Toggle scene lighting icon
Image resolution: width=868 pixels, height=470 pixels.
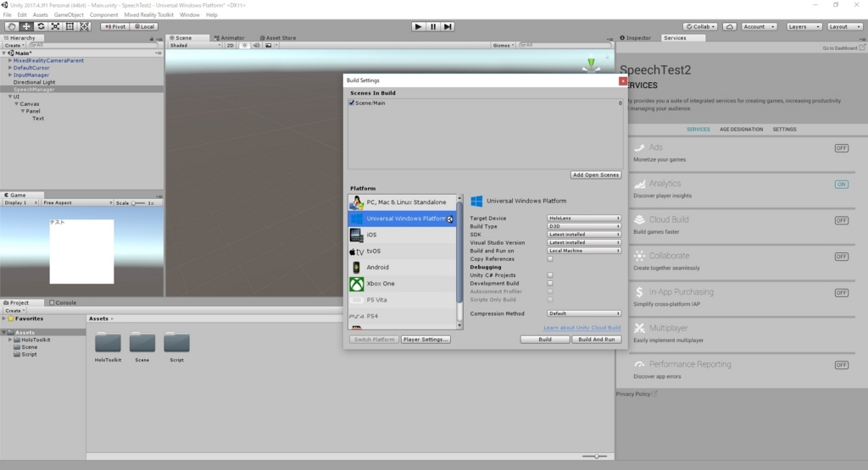(x=245, y=46)
